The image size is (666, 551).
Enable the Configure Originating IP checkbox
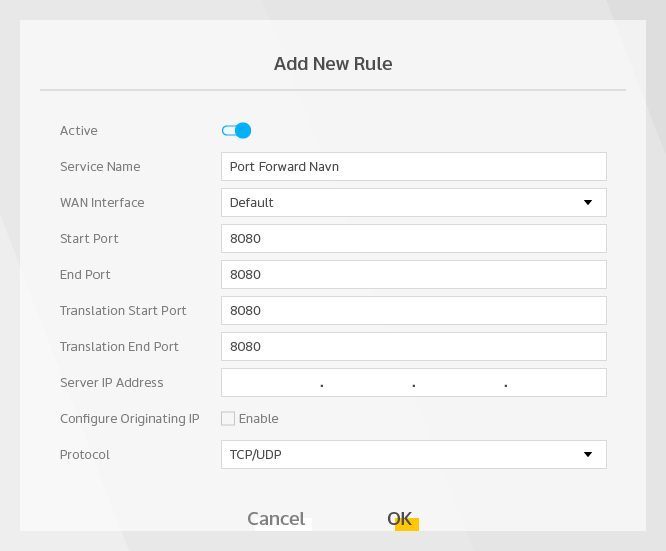click(x=228, y=419)
